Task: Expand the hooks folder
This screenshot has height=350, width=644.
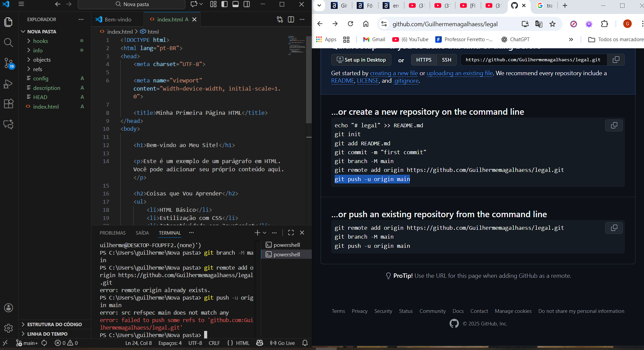Action: click(x=40, y=41)
